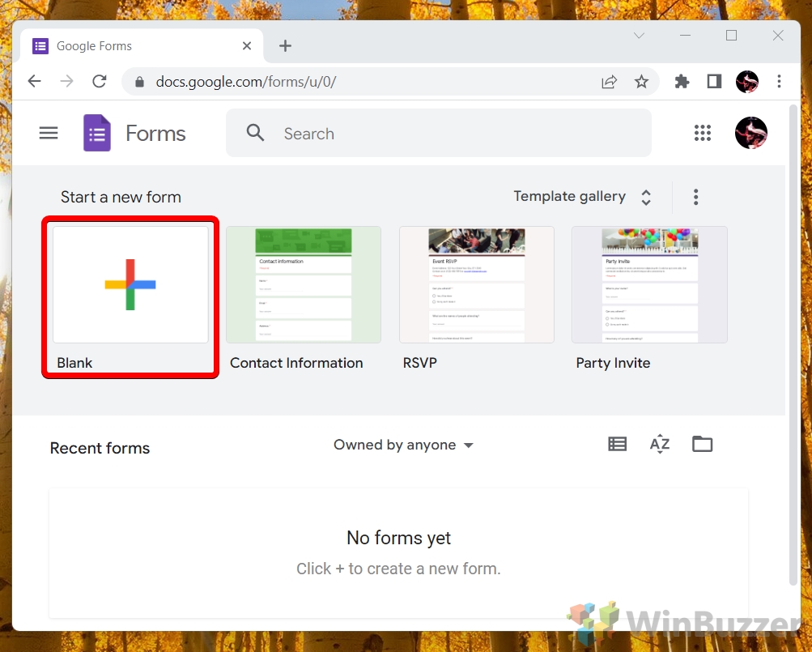
Task: Click the 'Recent forms' heading
Action: 100,448
